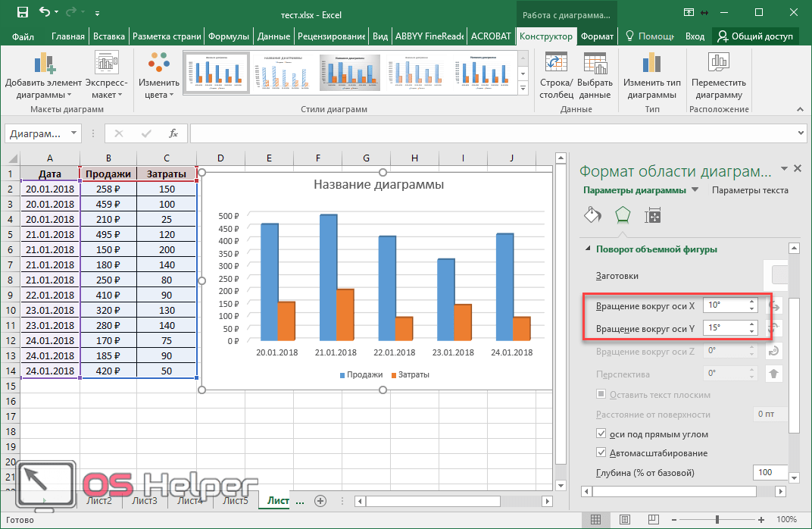Screen dimensions: 812x529
Task: Switch to the 'Лист3' sheet tab
Action: (x=144, y=500)
